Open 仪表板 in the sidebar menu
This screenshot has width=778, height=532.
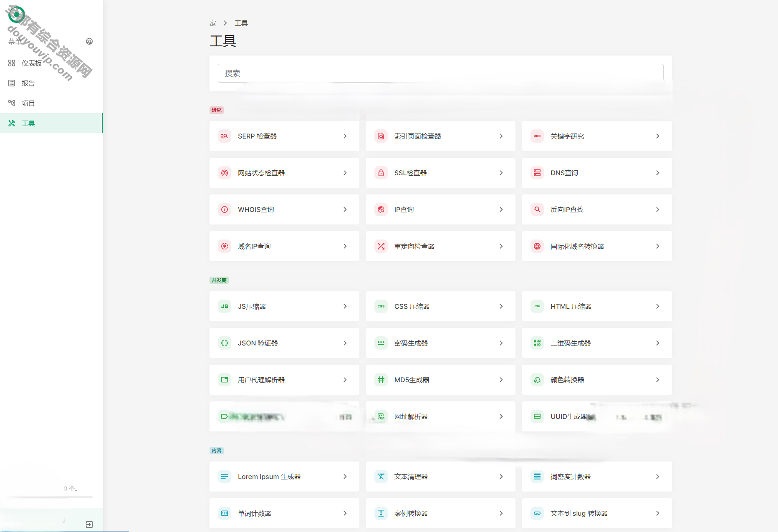click(x=51, y=63)
